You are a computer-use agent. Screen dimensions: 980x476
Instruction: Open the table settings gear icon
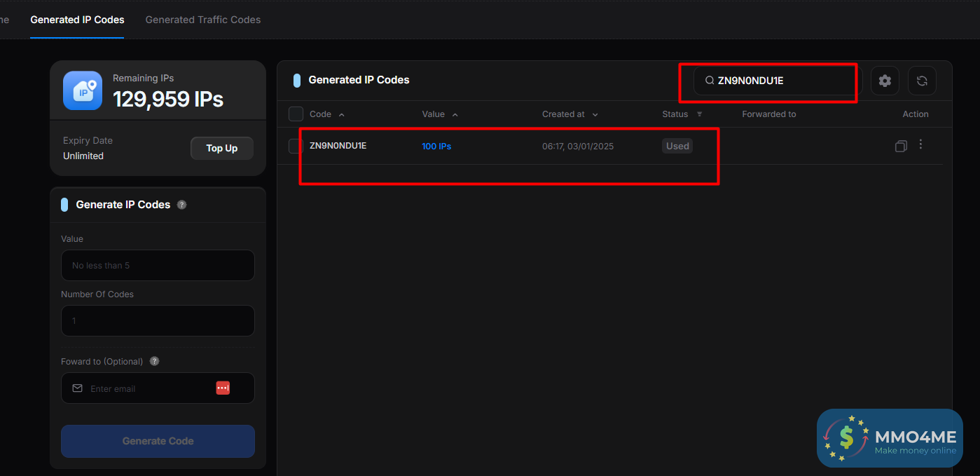click(885, 81)
